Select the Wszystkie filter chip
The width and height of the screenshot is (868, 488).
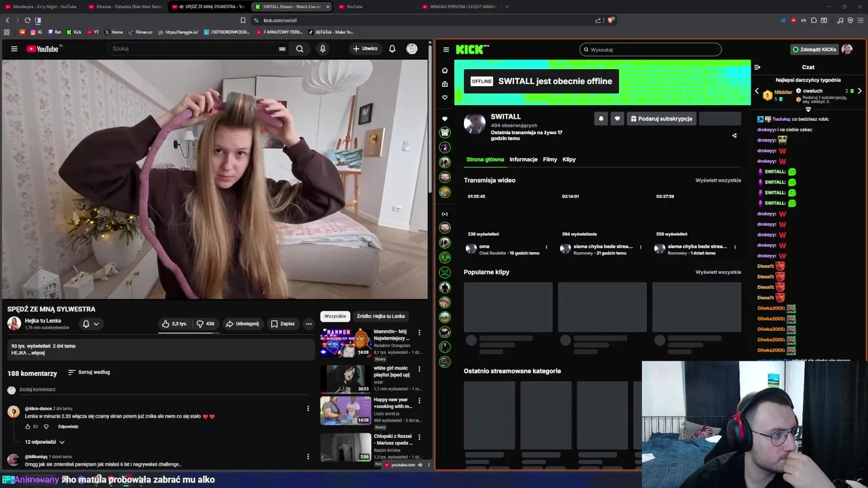click(x=335, y=317)
